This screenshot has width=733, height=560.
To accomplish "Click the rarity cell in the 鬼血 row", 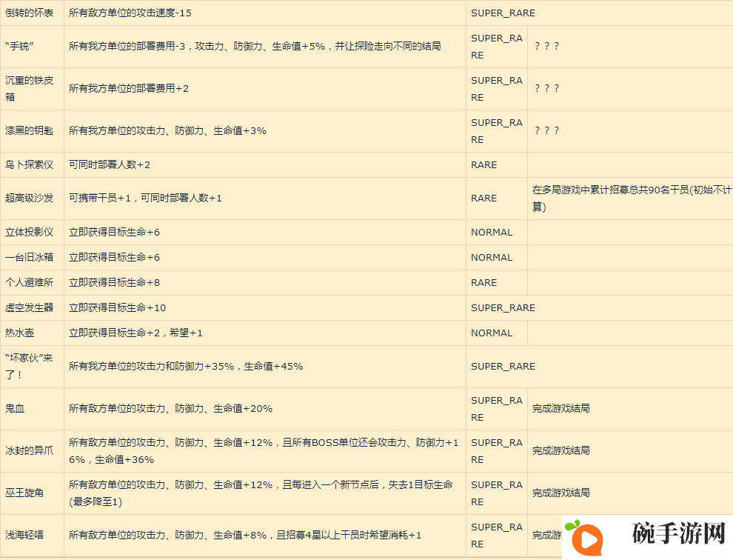I will click(497, 409).
